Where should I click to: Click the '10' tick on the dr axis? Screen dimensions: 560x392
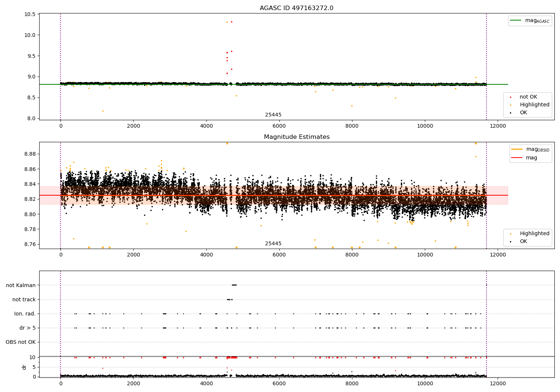click(x=32, y=358)
